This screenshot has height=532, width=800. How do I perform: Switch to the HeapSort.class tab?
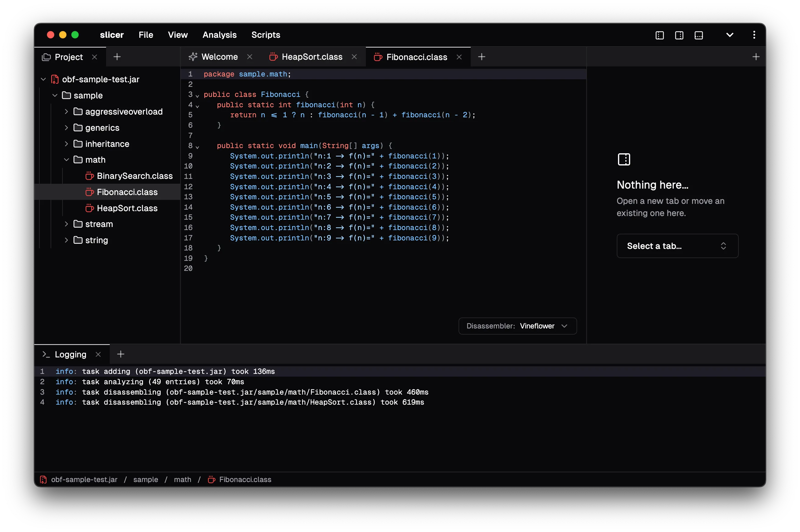click(x=312, y=57)
